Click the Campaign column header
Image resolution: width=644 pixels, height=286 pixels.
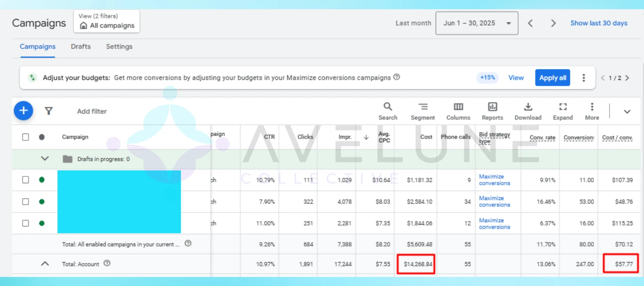point(75,137)
